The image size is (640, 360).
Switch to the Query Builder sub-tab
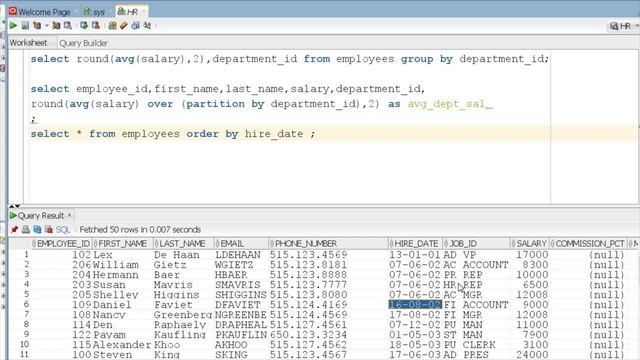(x=83, y=43)
